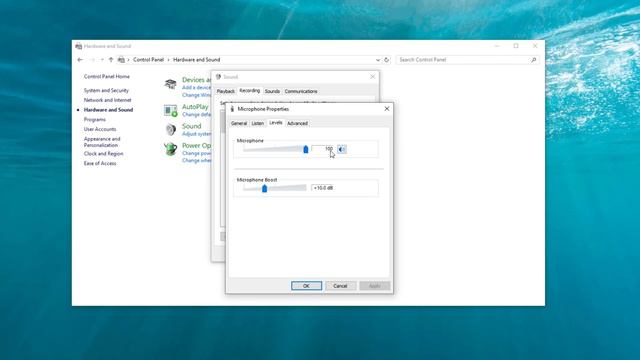Mute the microphone with the speaker icon
Image resolution: width=640 pixels, height=360 pixels.
coord(342,149)
